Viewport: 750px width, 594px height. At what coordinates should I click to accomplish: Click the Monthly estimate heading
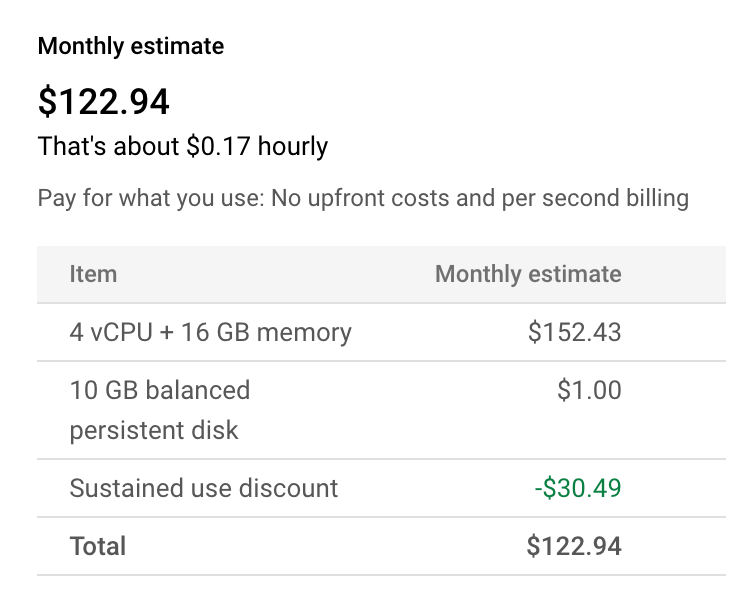(130, 46)
